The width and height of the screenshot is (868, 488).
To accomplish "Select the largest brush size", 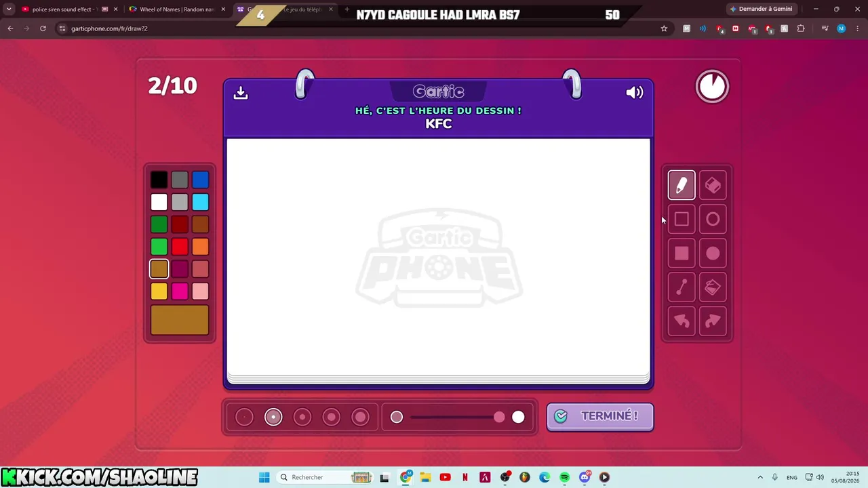I will (x=361, y=417).
